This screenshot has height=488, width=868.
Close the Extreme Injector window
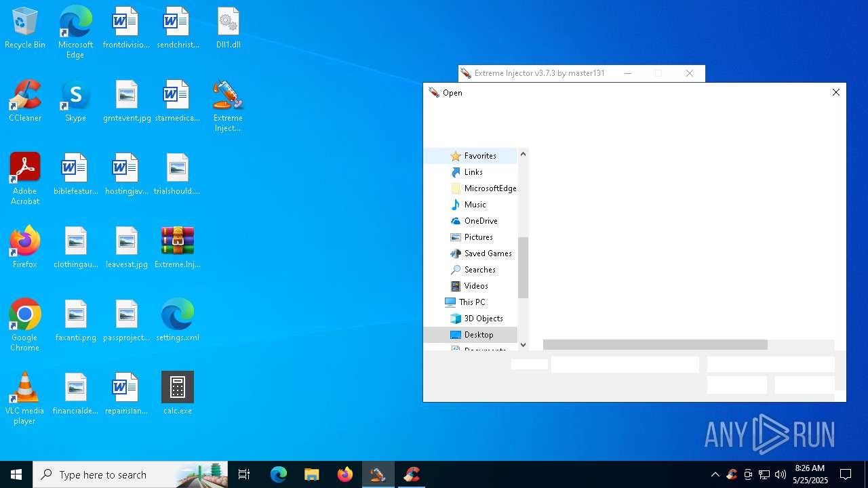(690, 73)
